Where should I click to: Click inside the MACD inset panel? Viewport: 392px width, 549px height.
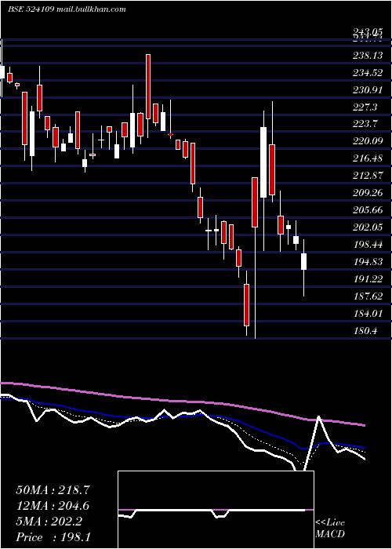216,510
